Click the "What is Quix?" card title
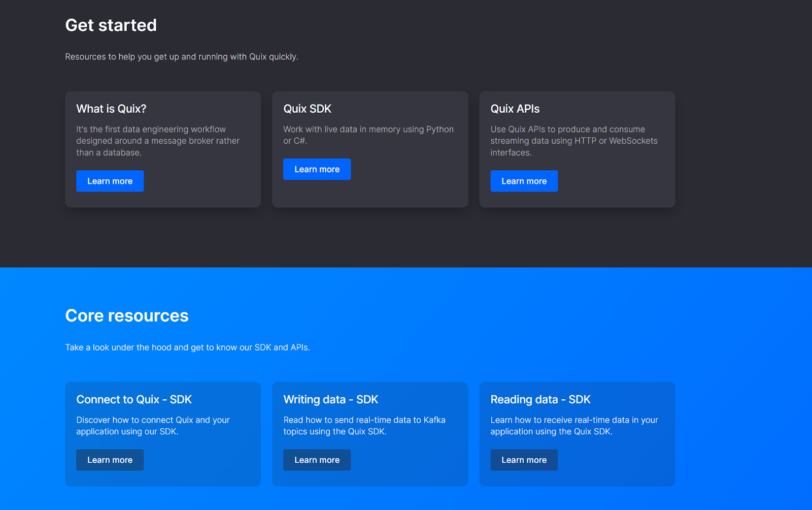812x510 pixels. 111,109
